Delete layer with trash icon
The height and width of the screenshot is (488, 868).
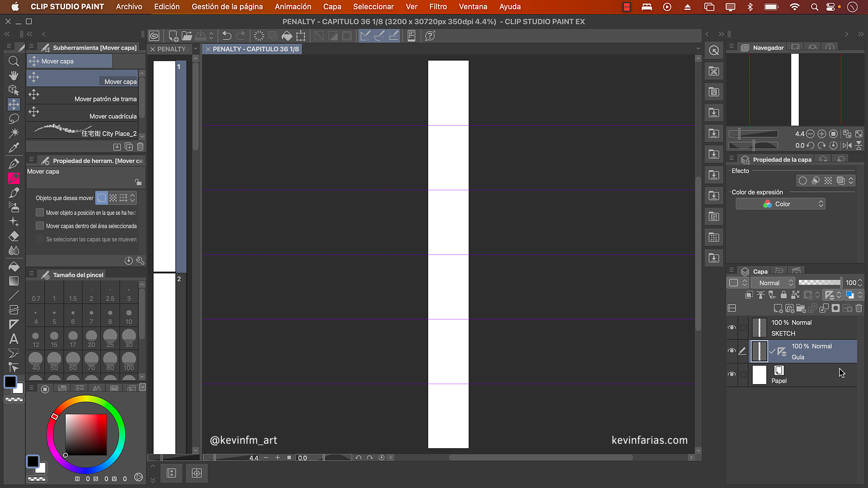pos(859,308)
